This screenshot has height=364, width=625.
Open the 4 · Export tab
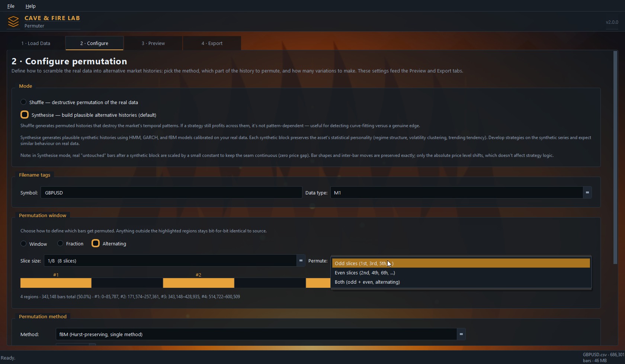[x=212, y=43]
